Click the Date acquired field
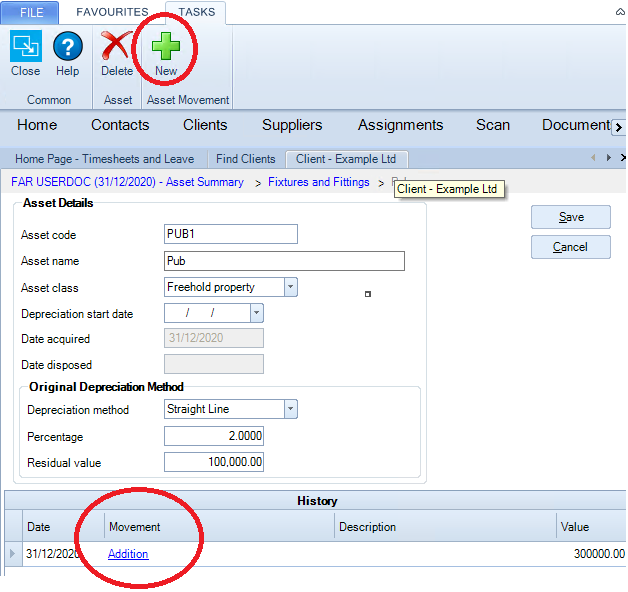This screenshot has width=628, height=592. tap(214, 338)
